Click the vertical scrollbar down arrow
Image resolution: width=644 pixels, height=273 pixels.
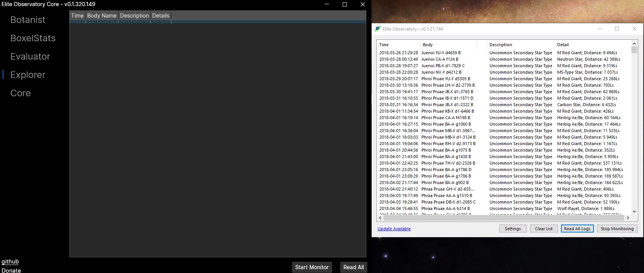[x=634, y=211]
